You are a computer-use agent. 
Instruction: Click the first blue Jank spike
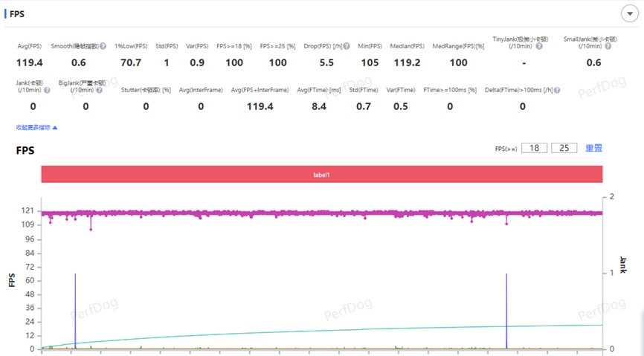[x=75, y=311]
